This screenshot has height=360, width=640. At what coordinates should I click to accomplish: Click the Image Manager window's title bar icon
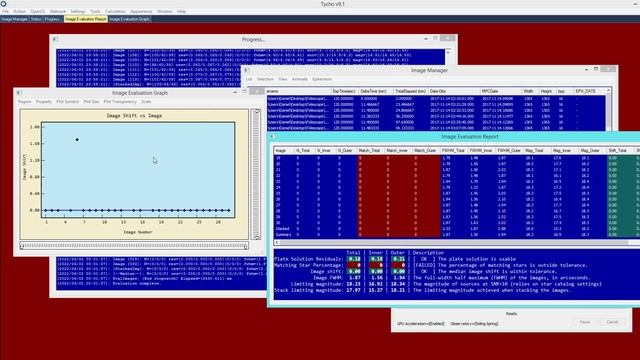(247, 70)
